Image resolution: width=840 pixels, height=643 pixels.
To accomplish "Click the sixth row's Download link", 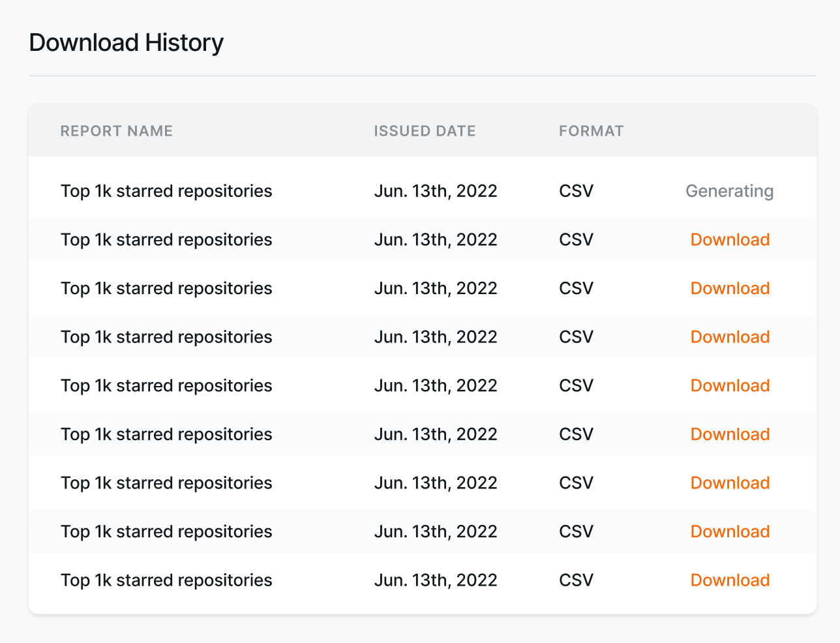I will tap(730, 434).
